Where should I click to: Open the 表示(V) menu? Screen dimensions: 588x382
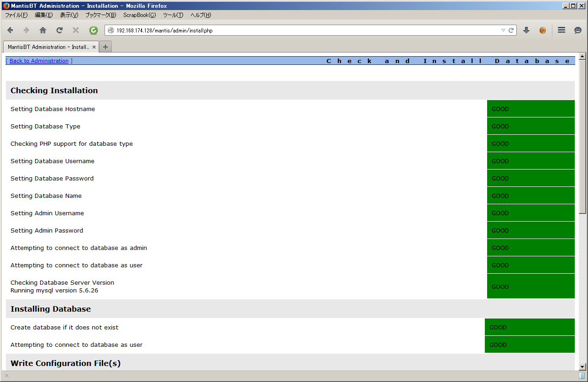(x=69, y=15)
